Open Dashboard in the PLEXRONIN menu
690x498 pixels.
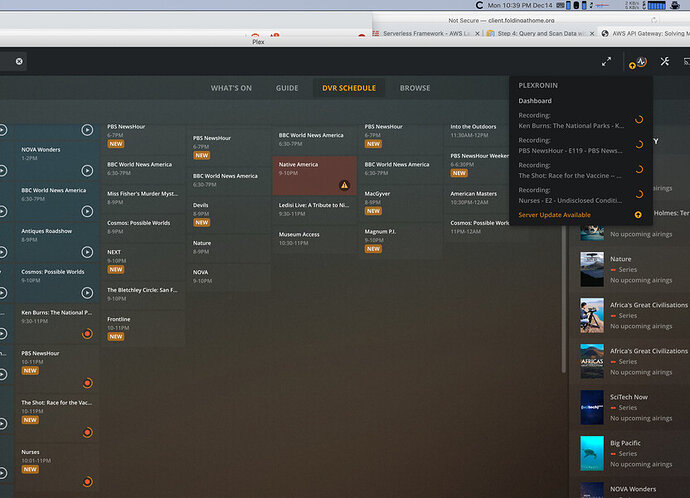click(535, 101)
